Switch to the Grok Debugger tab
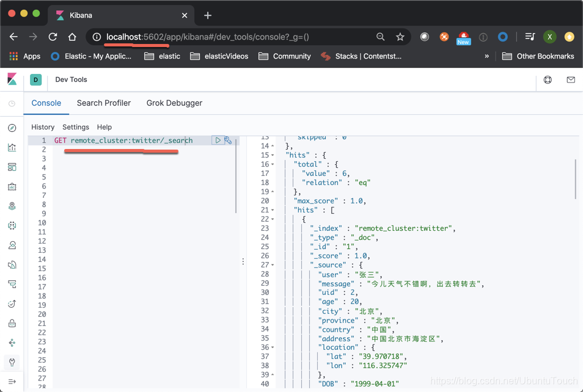 pyautogui.click(x=174, y=103)
